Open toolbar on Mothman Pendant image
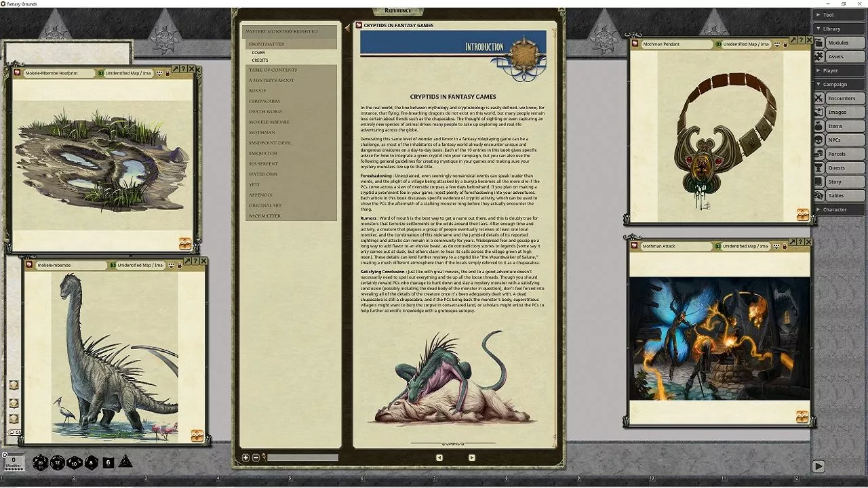This screenshot has width=868, height=488. coord(802,214)
